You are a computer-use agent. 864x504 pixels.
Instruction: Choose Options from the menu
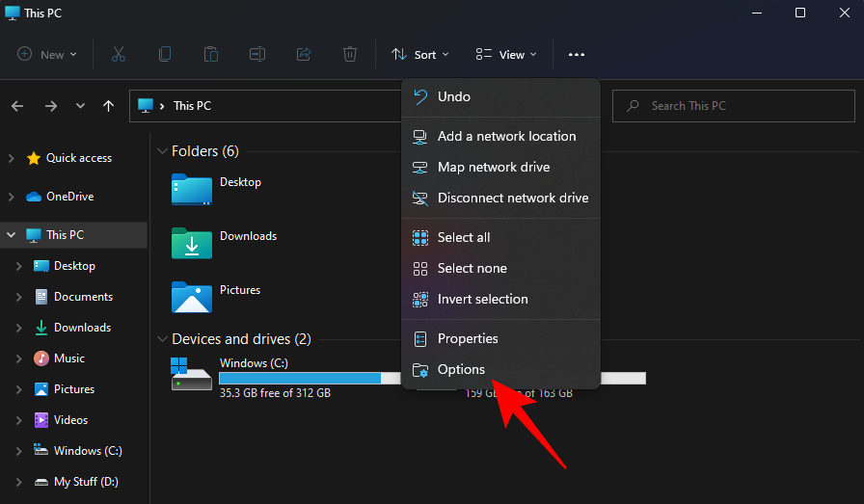pos(461,369)
